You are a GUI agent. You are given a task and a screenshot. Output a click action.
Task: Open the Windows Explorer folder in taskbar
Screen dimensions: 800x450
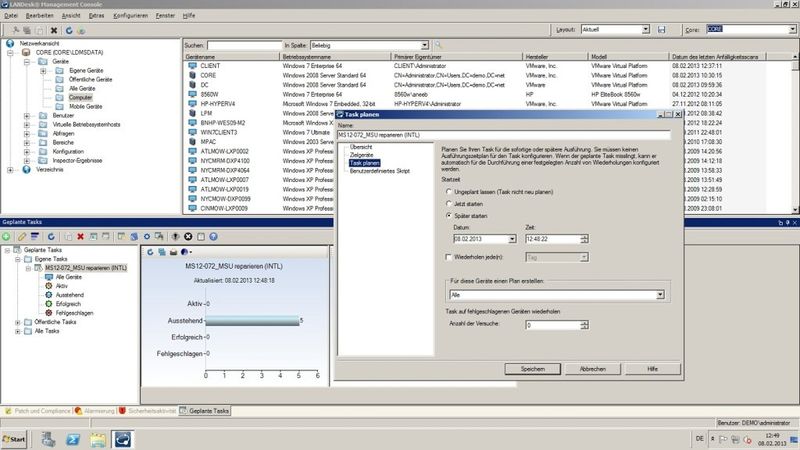click(98, 439)
